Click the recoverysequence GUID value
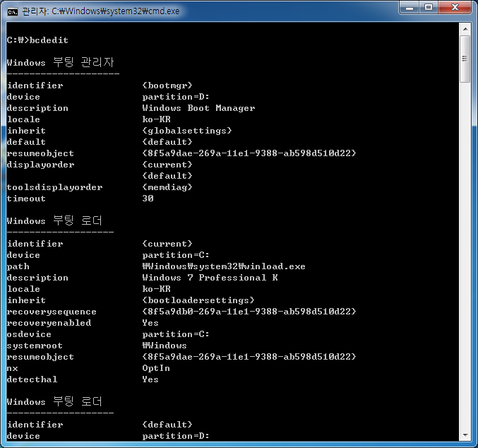This screenshot has width=478, height=448. [249, 312]
